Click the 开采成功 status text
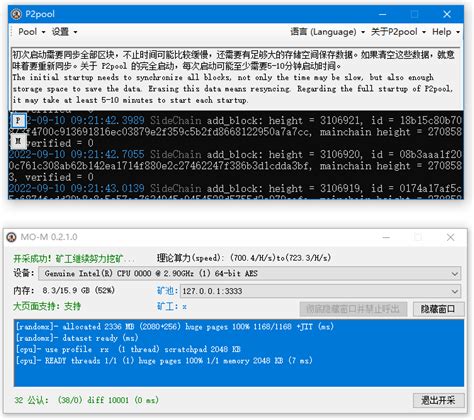Screen dimensions: 474x420 [73, 258]
